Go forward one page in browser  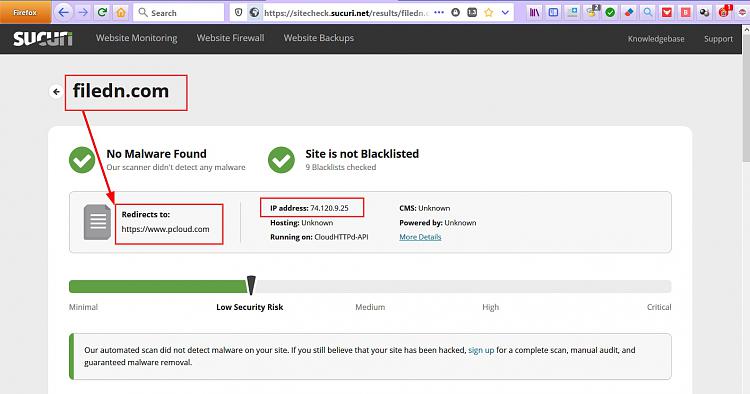pyautogui.click(x=83, y=13)
